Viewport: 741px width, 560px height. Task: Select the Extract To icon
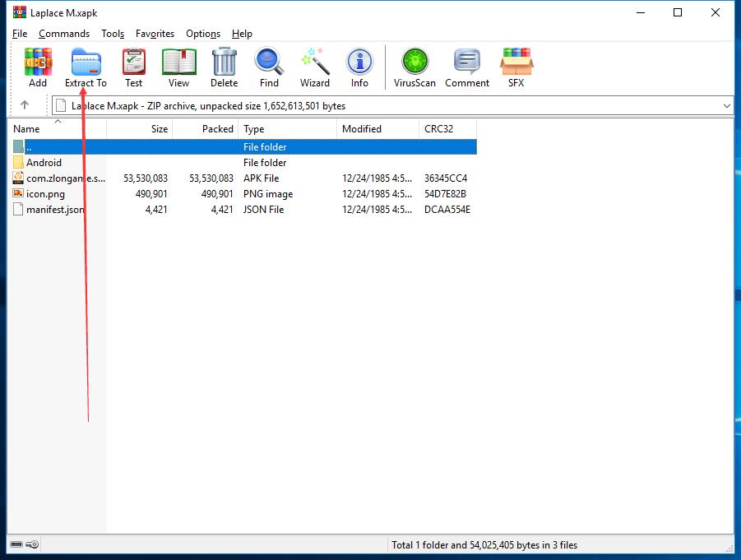(x=85, y=66)
